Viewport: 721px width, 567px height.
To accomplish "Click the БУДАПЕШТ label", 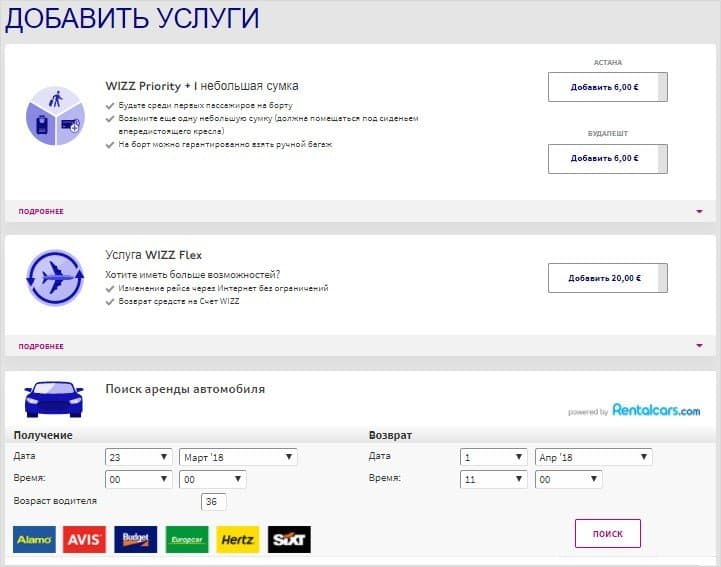I will tap(607, 133).
